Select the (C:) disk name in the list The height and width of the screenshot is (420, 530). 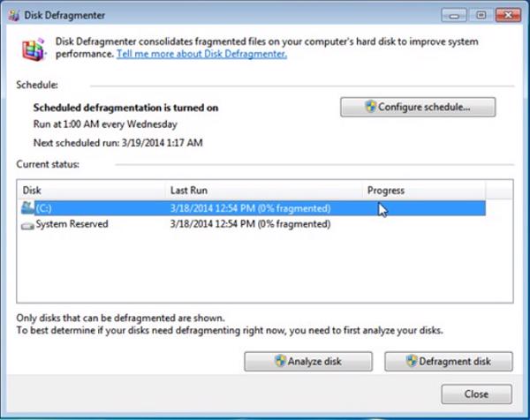pyautogui.click(x=44, y=209)
